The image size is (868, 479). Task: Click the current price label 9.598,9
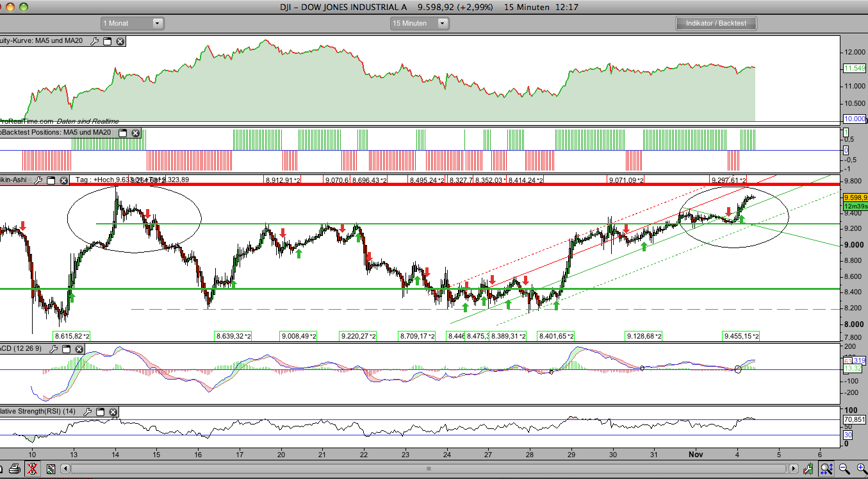coord(855,197)
